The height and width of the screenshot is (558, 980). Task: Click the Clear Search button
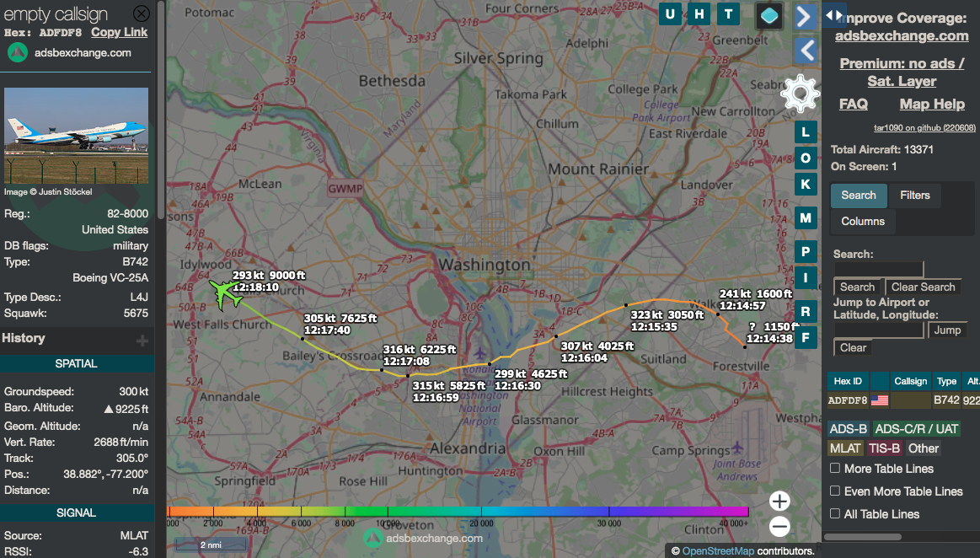tap(923, 287)
